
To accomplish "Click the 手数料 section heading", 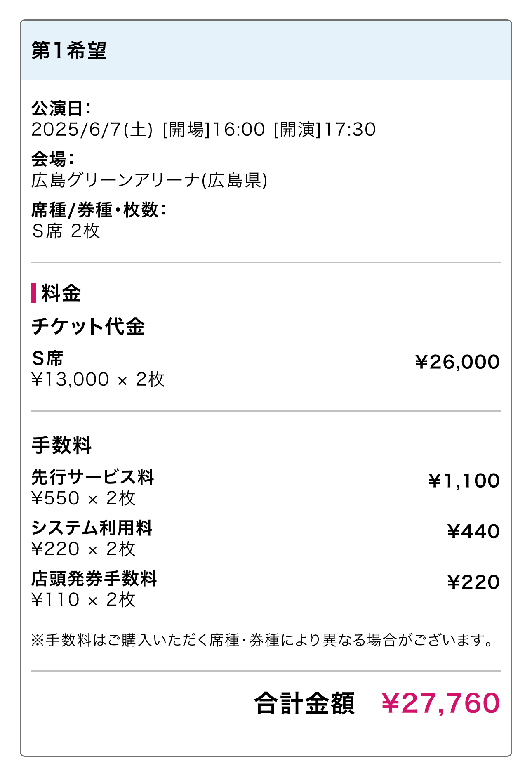I will [61, 445].
